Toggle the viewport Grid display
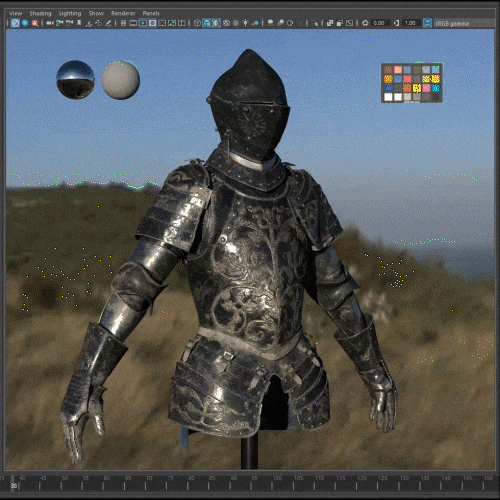This screenshot has height=500, width=500. (x=123, y=23)
